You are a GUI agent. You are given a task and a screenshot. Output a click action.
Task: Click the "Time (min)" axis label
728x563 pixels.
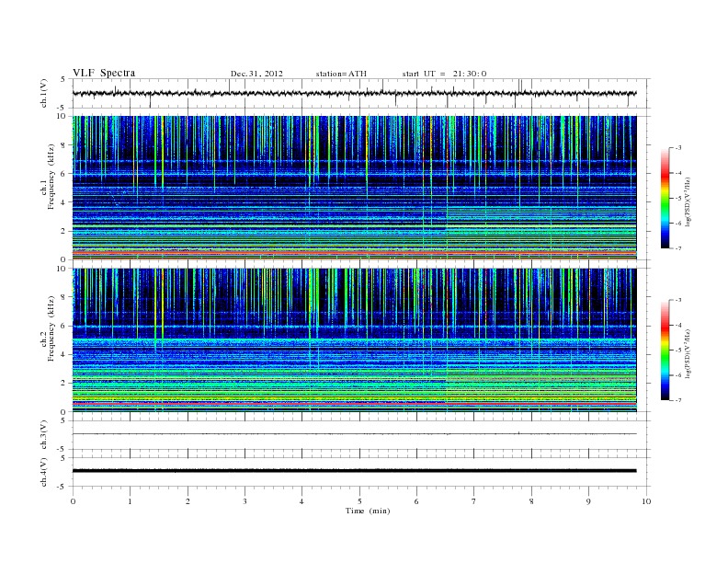click(x=368, y=511)
